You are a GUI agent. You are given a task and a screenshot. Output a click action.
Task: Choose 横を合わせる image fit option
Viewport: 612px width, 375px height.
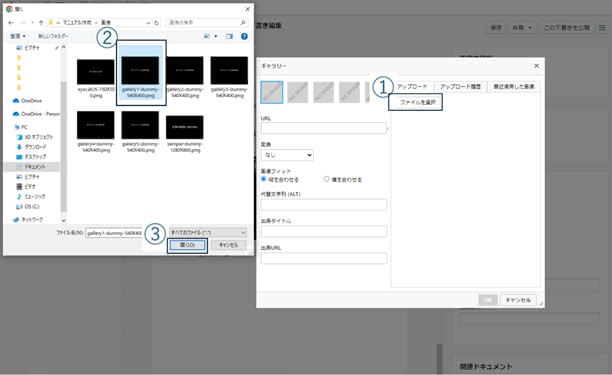(326, 179)
